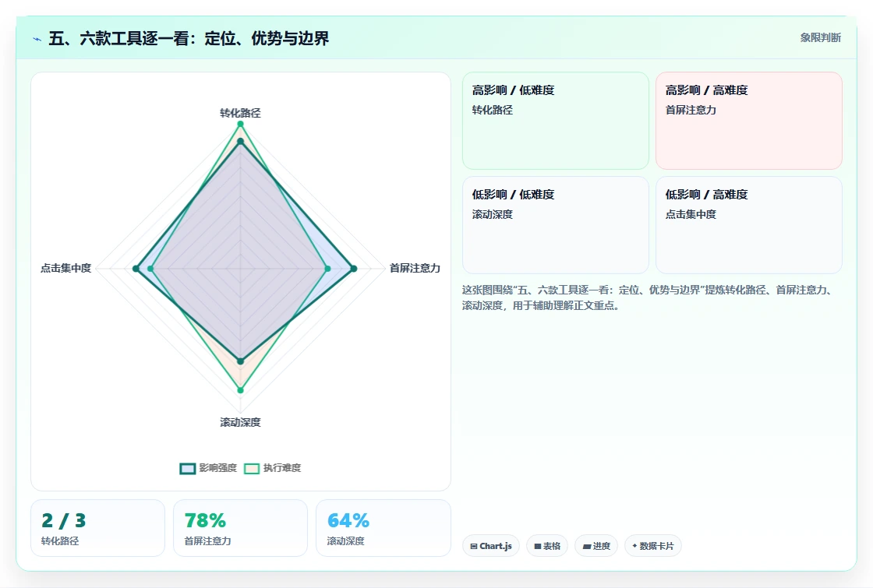Click the 影响强度 legend color box
Viewport: 873px width, 588px height.
pyautogui.click(x=188, y=468)
